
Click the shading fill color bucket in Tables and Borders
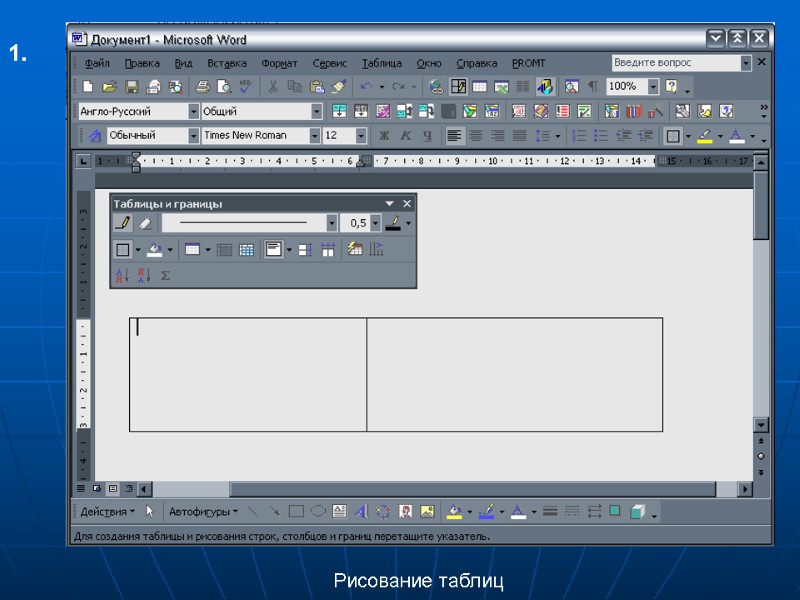(x=155, y=249)
